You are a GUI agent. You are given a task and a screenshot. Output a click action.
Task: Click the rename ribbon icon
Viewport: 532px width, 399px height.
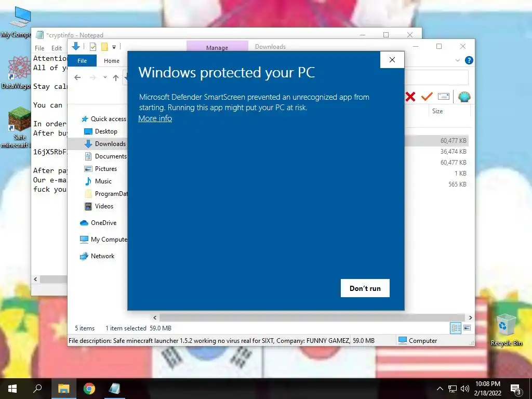(x=444, y=96)
